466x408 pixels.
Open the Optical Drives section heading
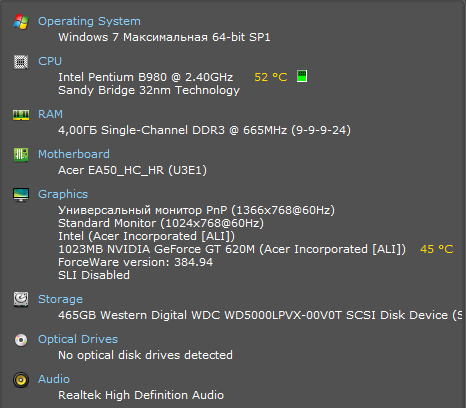coord(78,339)
